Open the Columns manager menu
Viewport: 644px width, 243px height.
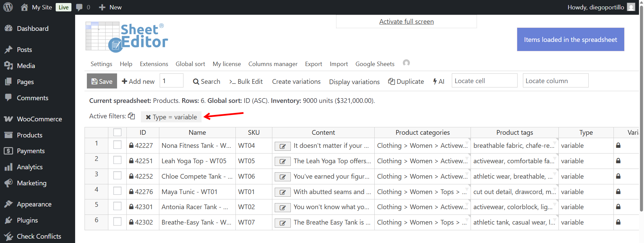(x=273, y=64)
